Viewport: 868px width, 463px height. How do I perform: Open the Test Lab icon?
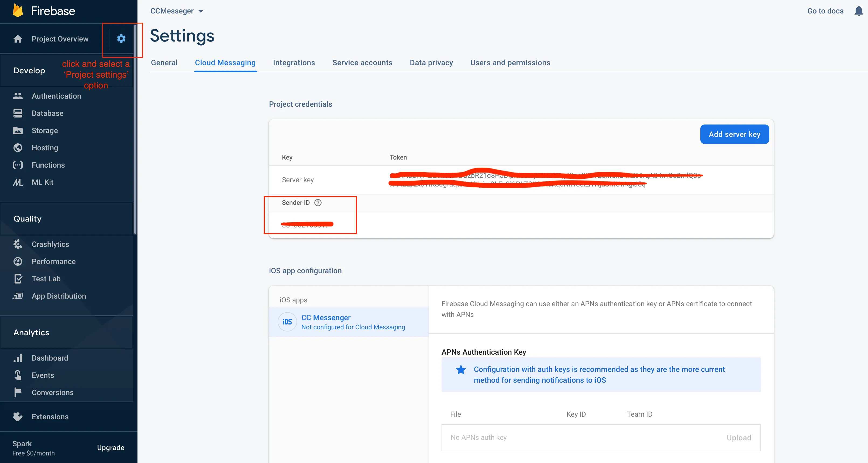click(18, 279)
